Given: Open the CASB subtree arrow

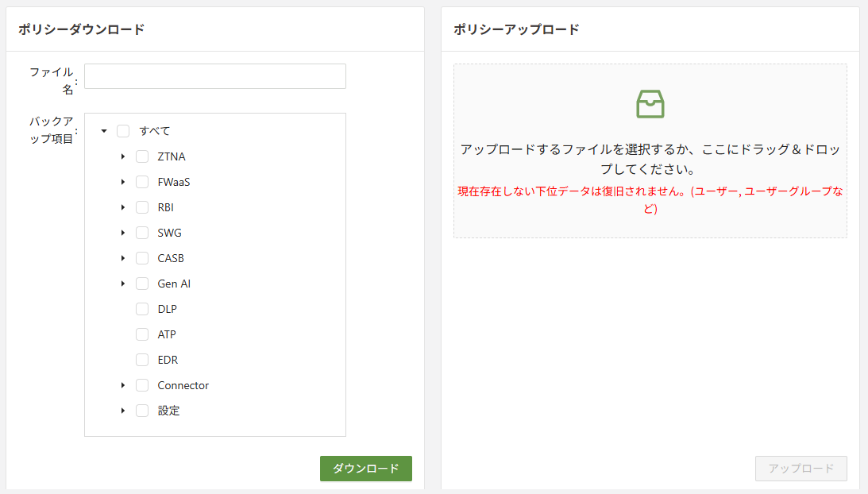Looking at the screenshot, I should pos(123,258).
